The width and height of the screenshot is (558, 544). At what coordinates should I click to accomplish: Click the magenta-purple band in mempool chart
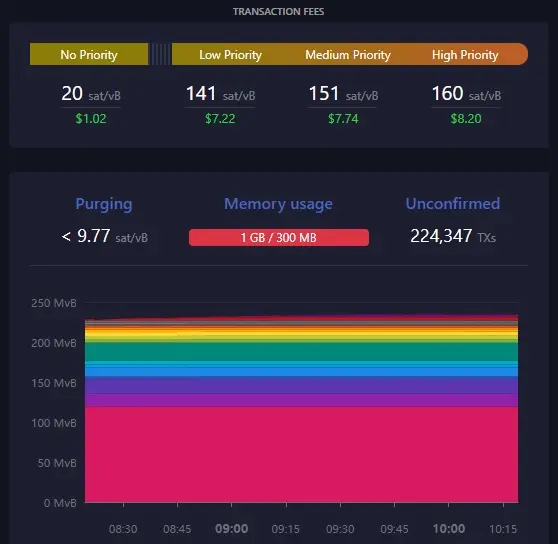coord(301,400)
